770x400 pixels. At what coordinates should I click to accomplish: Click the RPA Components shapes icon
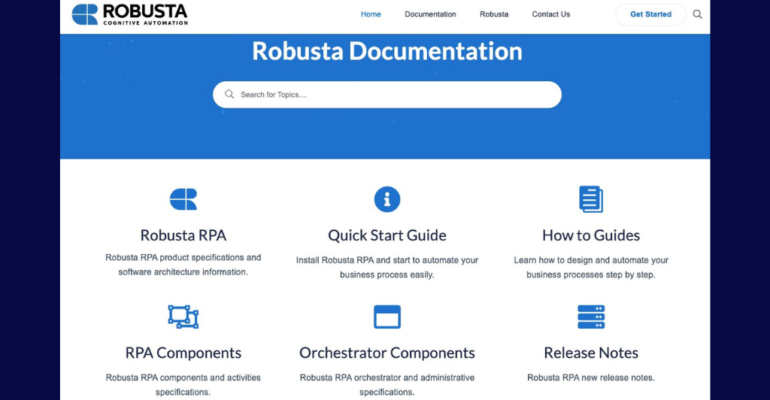pyautogui.click(x=183, y=317)
